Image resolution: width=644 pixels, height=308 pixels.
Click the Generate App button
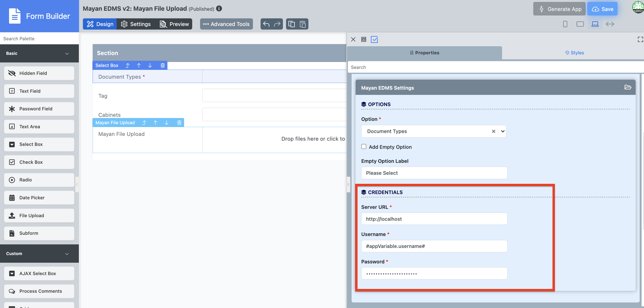(559, 9)
